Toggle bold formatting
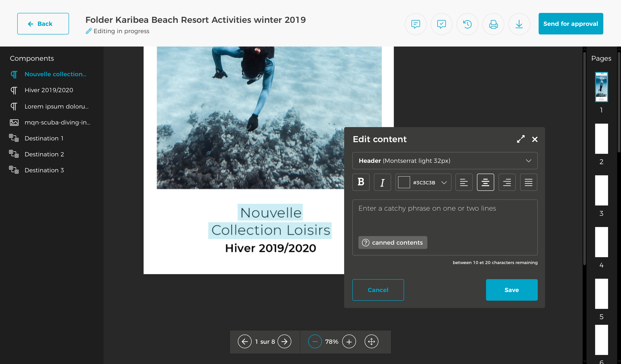The width and height of the screenshot is (621, 364). [361, 182]
